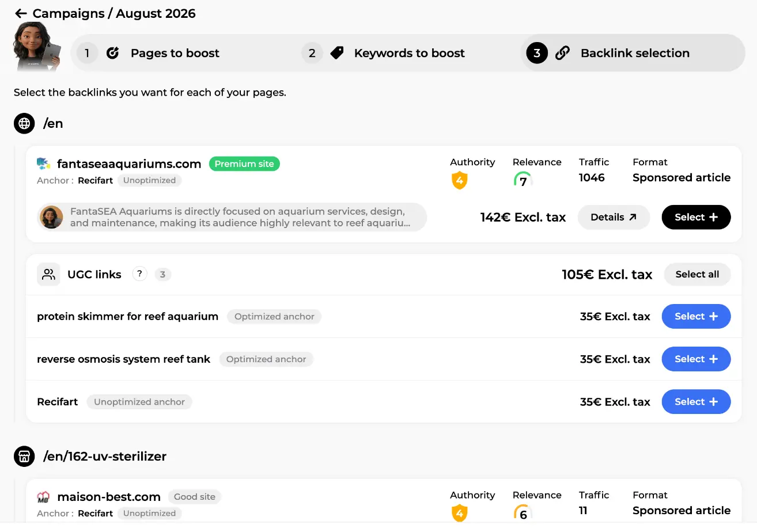Click the UGC links people icon
Image resolution: width=757 pixels, height=532 pixels.
(x=49, y=275)
